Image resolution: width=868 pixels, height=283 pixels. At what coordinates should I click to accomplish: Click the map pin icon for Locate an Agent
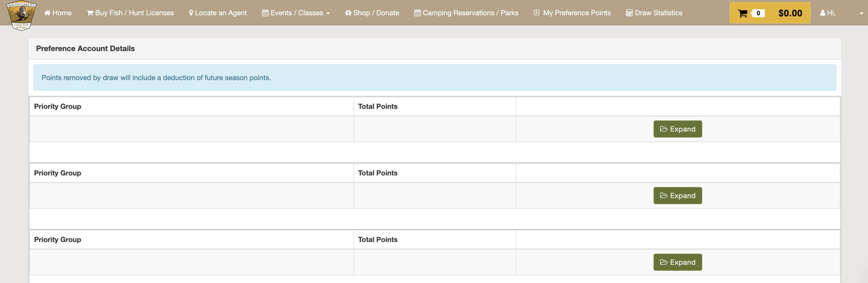click(x=191, y=13)
